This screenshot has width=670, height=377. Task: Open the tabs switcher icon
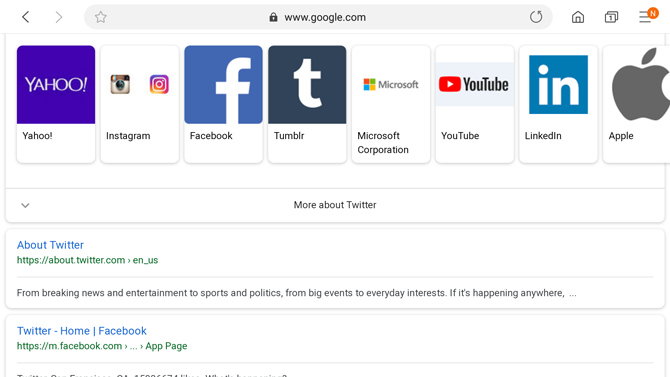click(611, 17)
